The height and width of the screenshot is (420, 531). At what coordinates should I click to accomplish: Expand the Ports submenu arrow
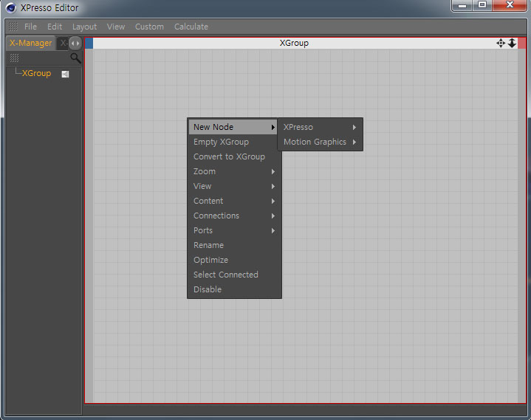(x=273, y=231)
